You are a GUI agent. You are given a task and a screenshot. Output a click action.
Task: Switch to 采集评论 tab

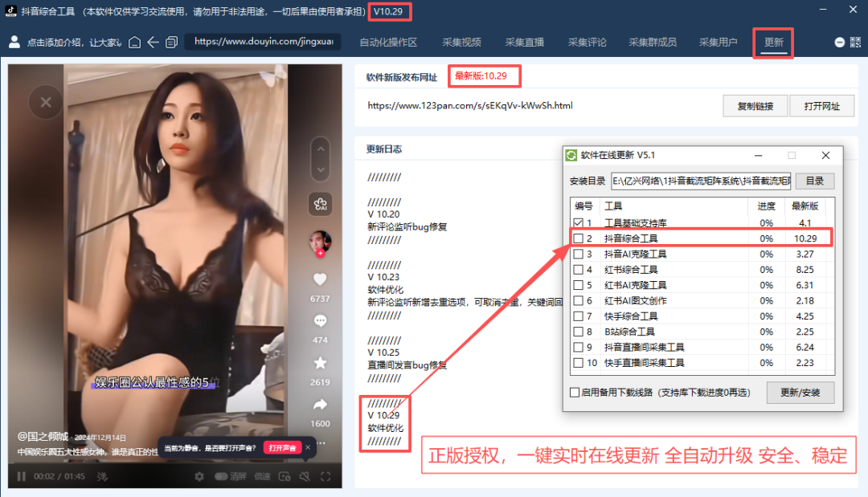587,42
